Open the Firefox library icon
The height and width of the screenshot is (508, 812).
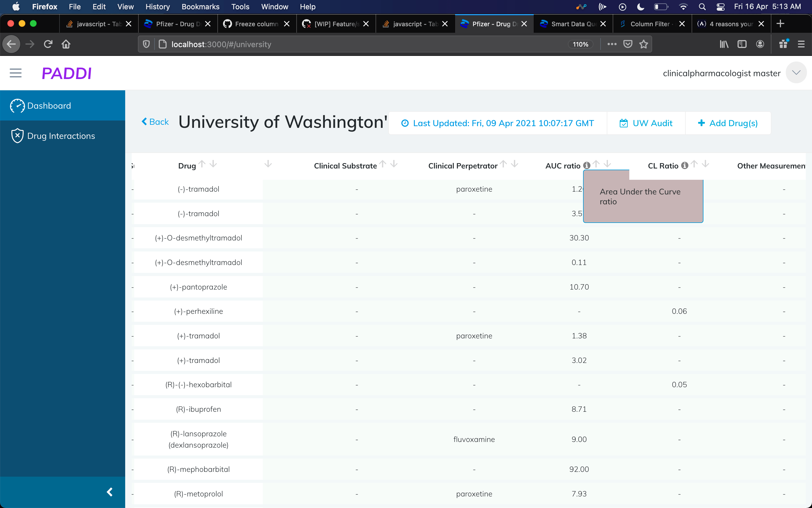pyautogui.click(x=724, y=44)
